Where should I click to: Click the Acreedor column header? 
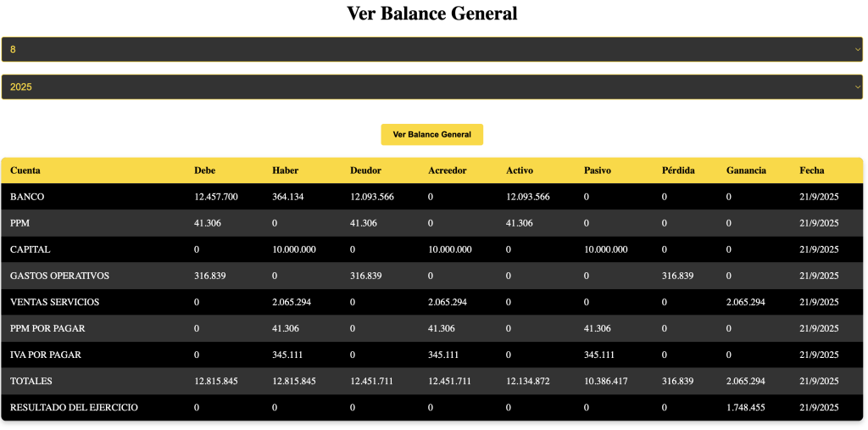coord(447,170)
